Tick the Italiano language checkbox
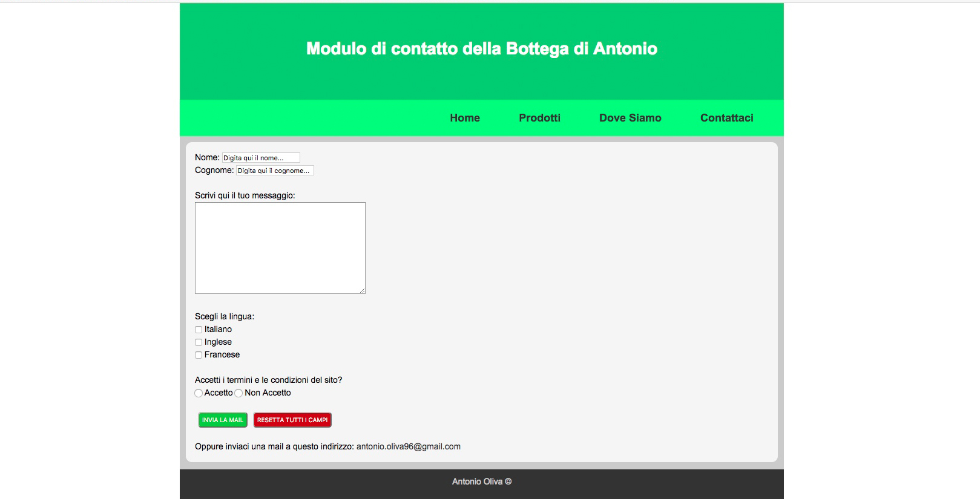The width and height of the screenshot is (980, 499). tap(199, 330)
